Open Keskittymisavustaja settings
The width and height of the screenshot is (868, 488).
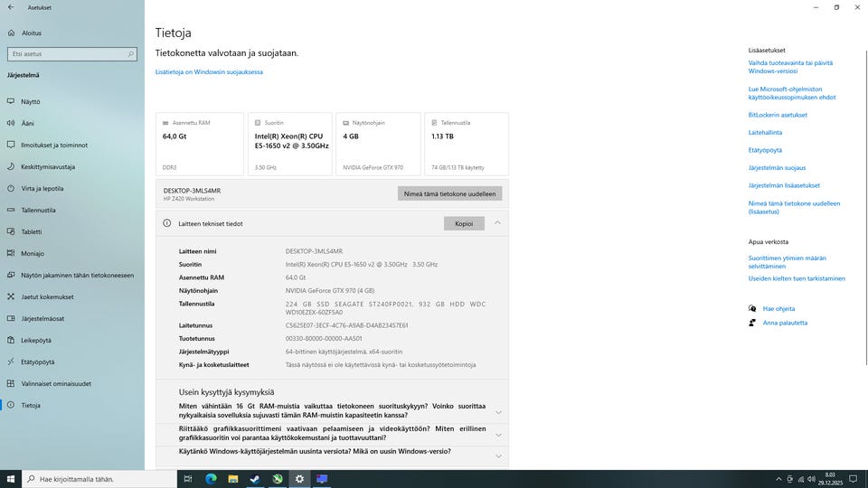click(x=48, y=166)
